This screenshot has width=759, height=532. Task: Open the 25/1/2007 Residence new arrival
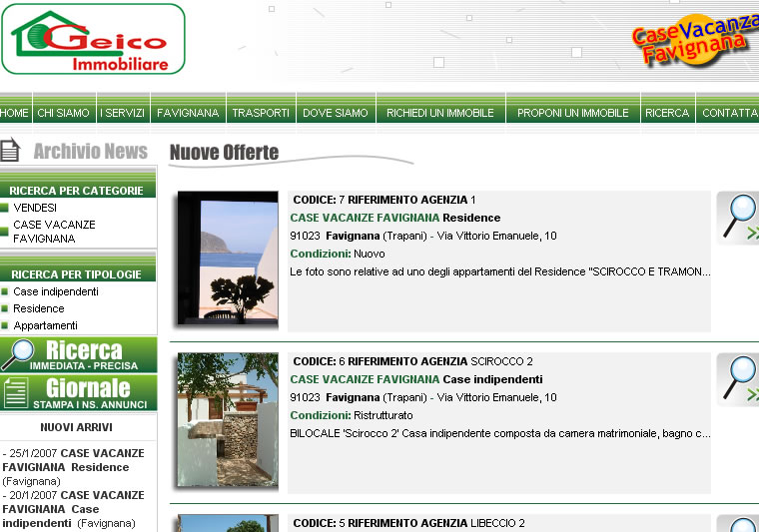coord(74,467)
